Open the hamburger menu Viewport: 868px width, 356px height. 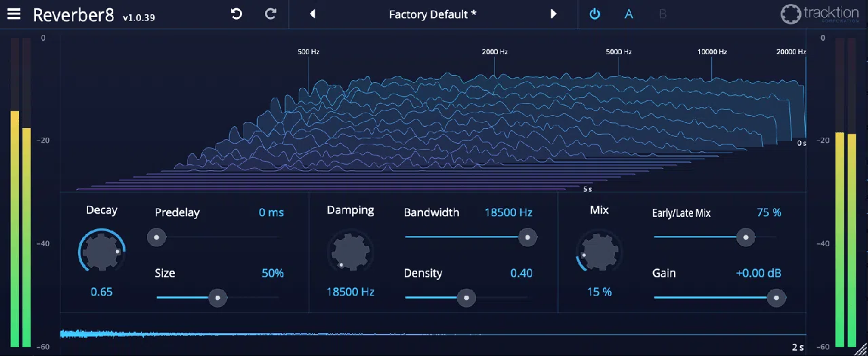point(14,14)
